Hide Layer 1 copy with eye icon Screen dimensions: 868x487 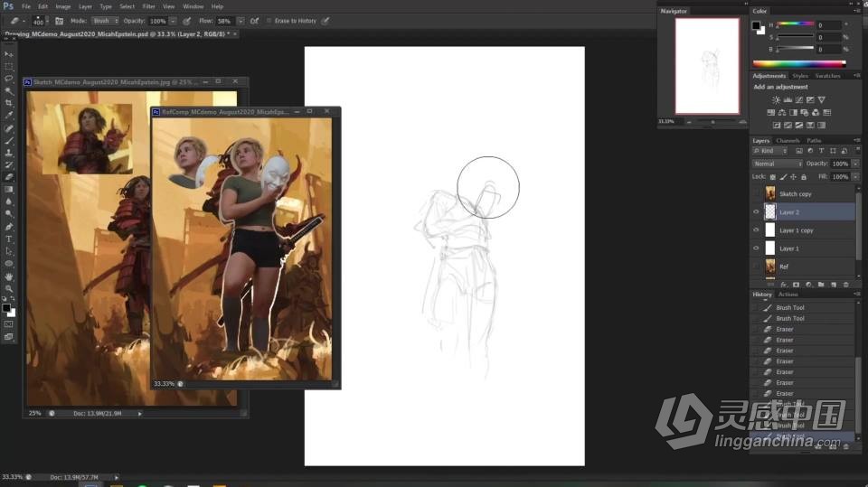(756, 230)
